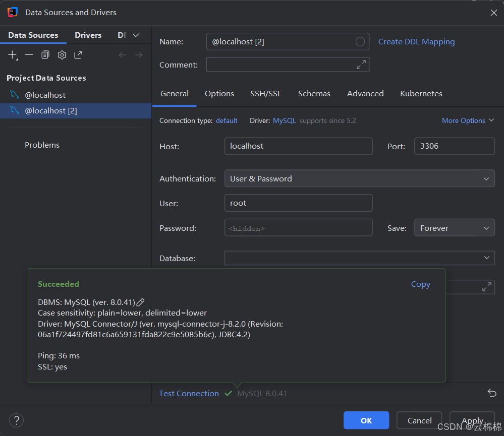Click the Case sensitivity line in the popup
The width and height of the screenshot is (504, 436).
pyautogui.click(x=122, y=313)
